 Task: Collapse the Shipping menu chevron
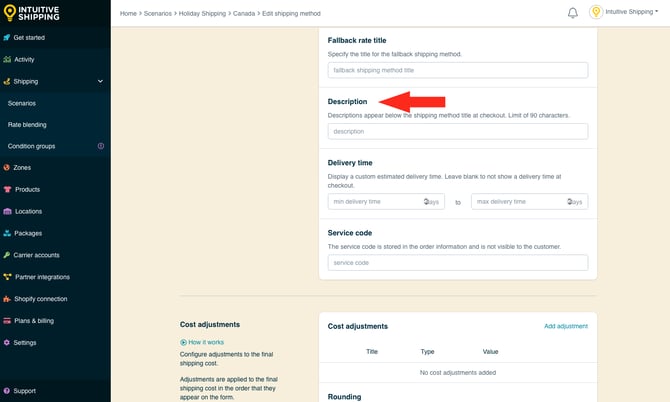coord(100,81)
